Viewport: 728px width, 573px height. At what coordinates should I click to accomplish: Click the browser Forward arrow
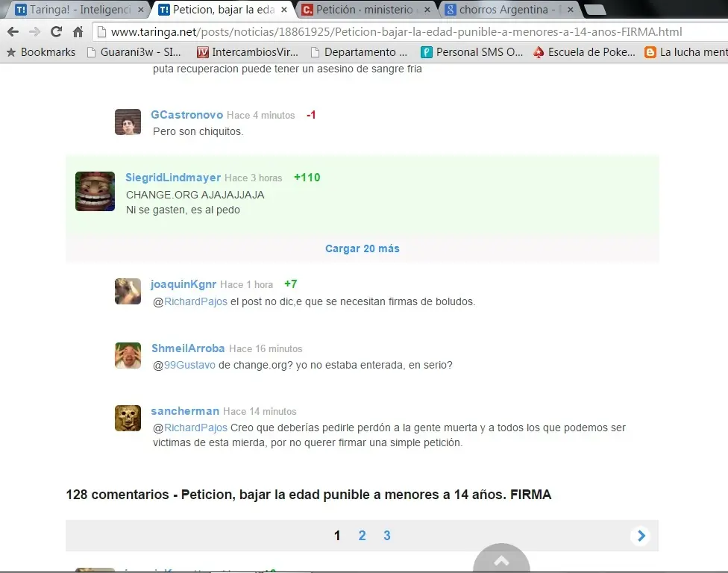(x=34, y=31)
